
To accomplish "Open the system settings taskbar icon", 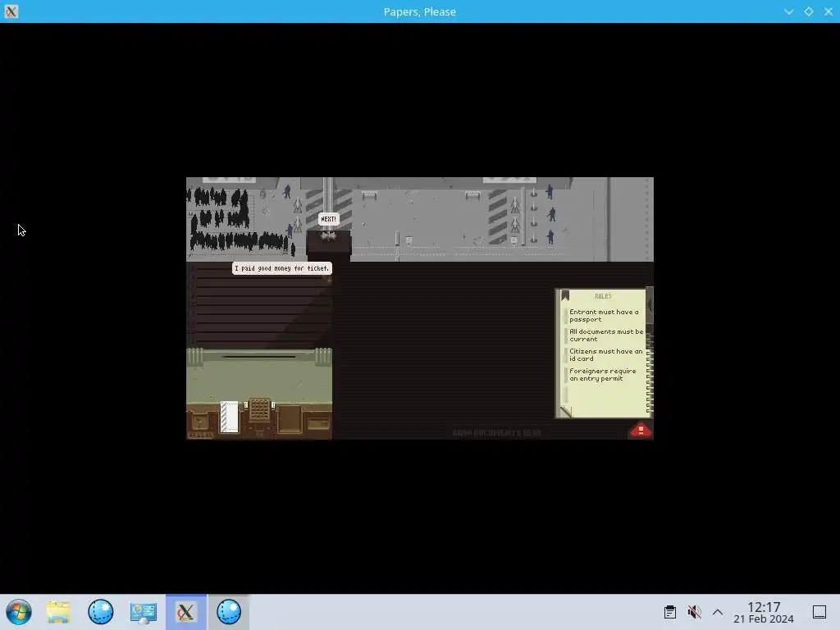I will tap(144, 612).
